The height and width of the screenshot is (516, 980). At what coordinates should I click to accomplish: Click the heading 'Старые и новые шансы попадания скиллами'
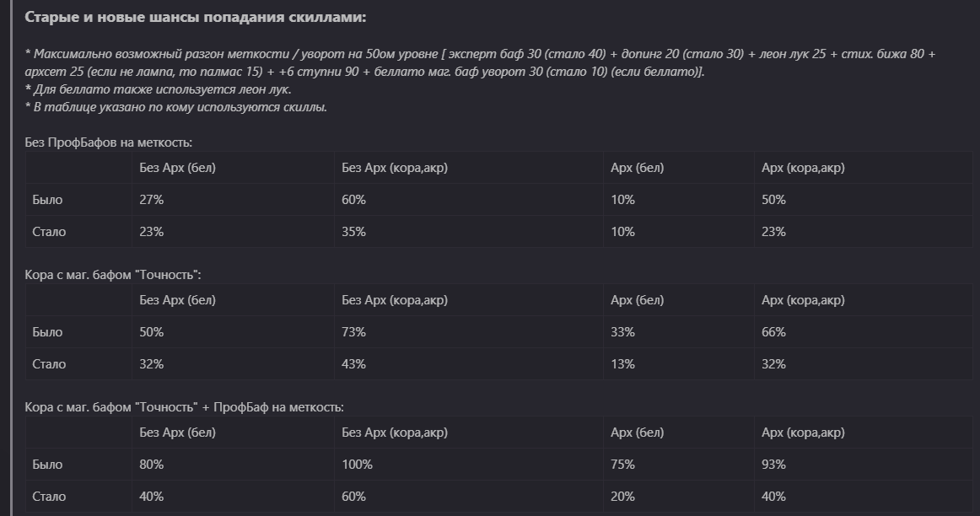point(195,18)
